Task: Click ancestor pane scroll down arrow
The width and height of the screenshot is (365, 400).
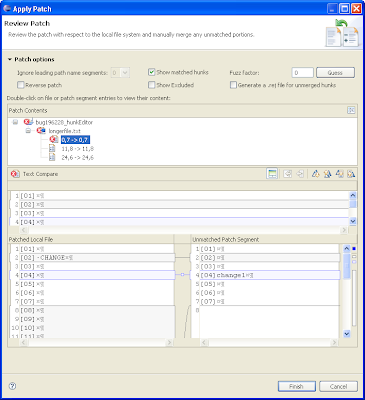Action: tap(353, 221)
